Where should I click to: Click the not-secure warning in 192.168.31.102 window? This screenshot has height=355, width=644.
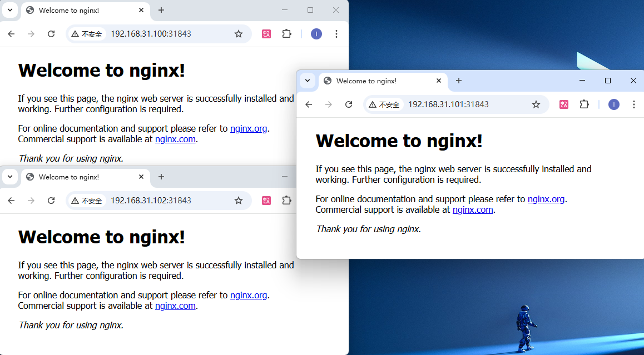(x=87, y=201)
